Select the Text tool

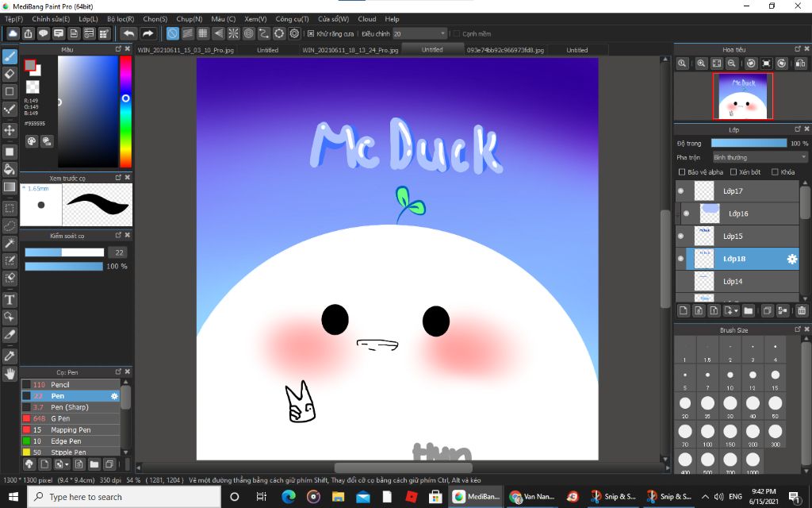coord(10,299)
